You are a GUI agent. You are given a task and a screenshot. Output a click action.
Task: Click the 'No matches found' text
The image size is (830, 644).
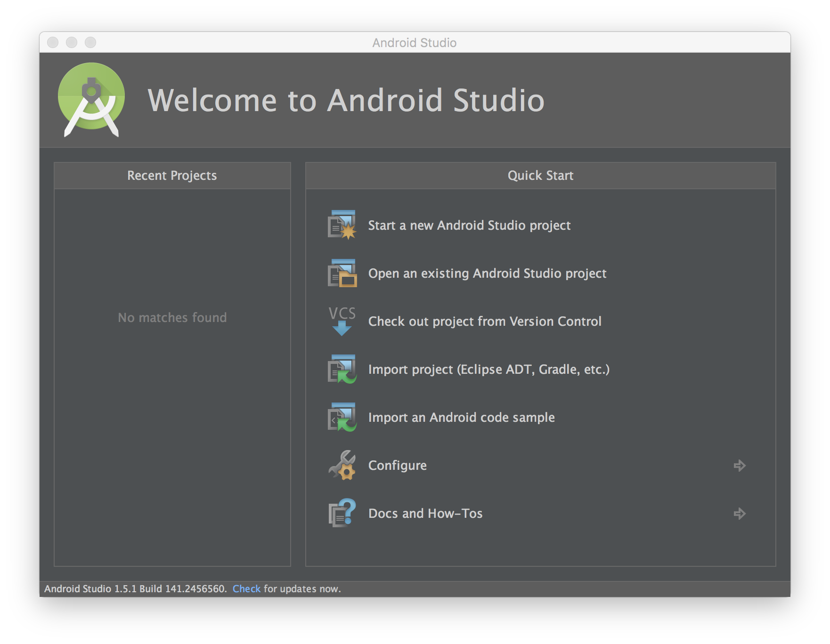click(x=172, y=318)
